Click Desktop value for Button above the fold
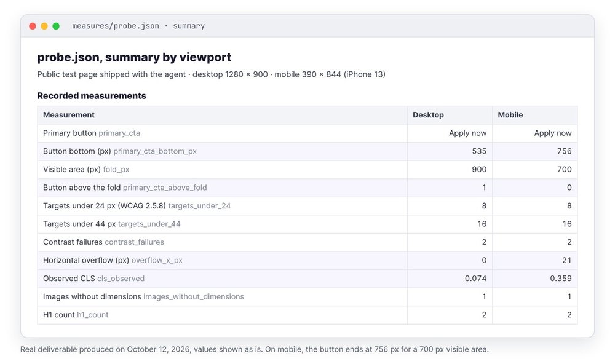615x364 pixels. pos(484,188)
